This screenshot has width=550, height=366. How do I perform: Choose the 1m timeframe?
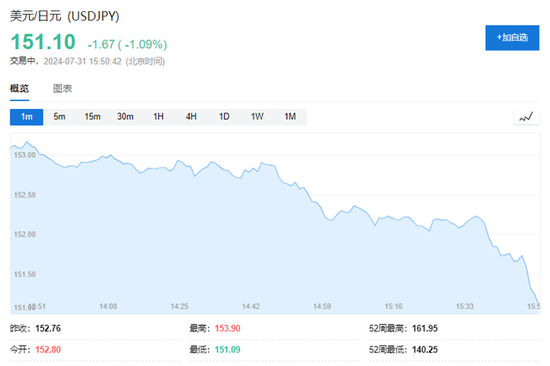point(27,117)
